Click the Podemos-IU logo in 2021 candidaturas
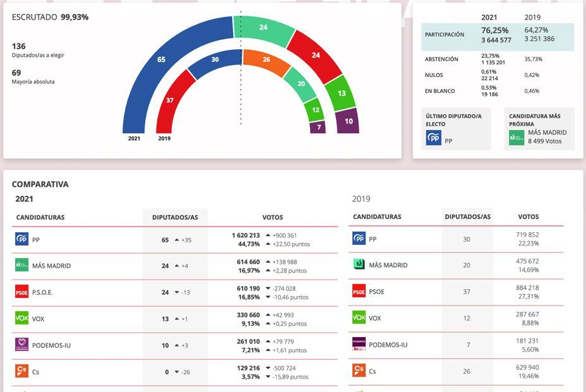Image resolution: width=586 pixels, height=392 pixels. coord(21,345)
